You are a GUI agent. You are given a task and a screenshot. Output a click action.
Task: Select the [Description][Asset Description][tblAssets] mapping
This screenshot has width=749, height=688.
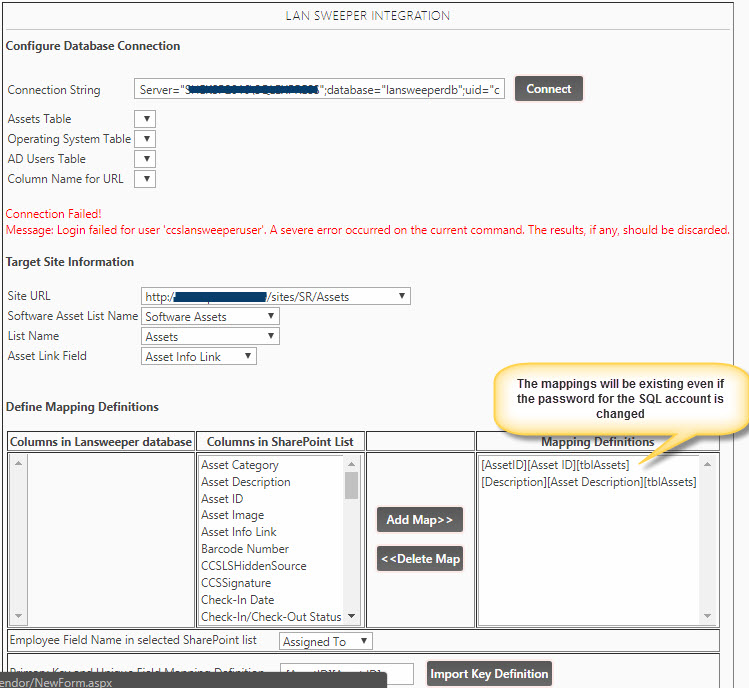(x=588, y=482)
